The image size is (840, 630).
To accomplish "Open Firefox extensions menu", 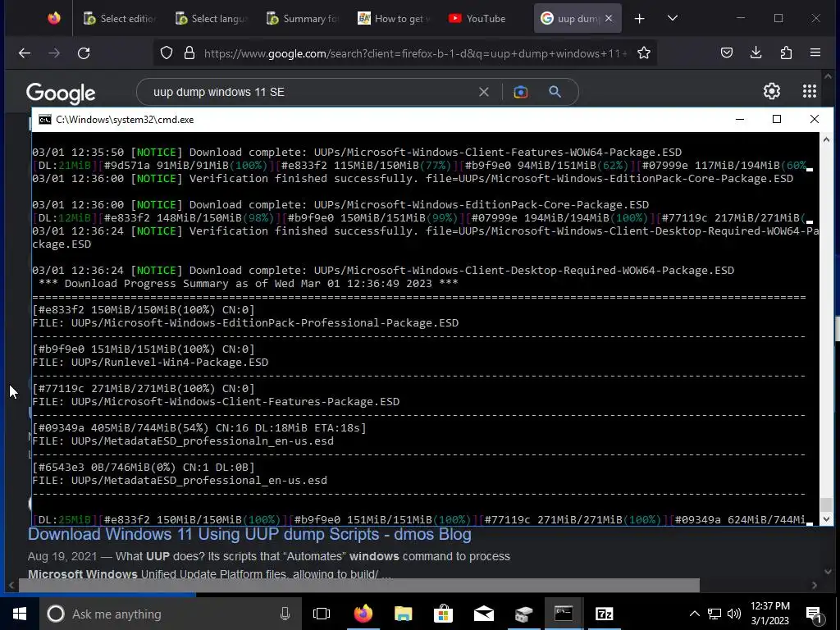I will (x=786, y=52).
